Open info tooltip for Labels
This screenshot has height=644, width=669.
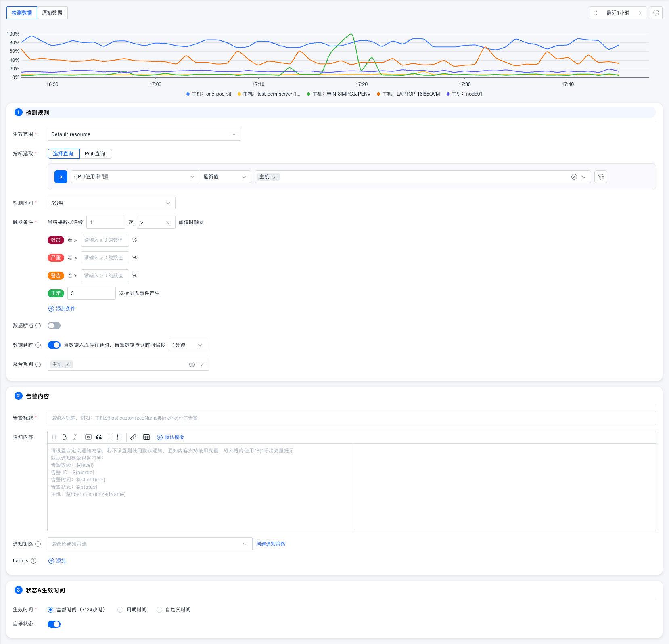pyautogui.click(x=33, y=561)
